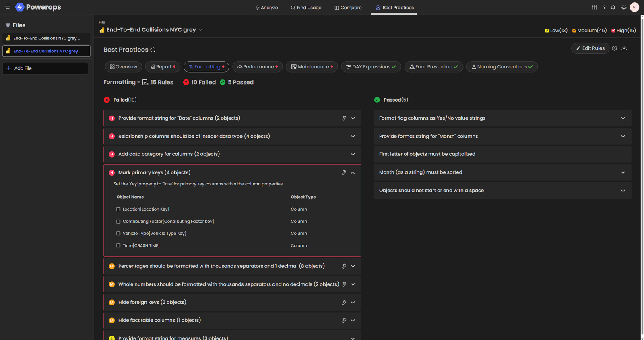
Task: Expand Whole numbers formatting rule chevron
Action: 353,284
